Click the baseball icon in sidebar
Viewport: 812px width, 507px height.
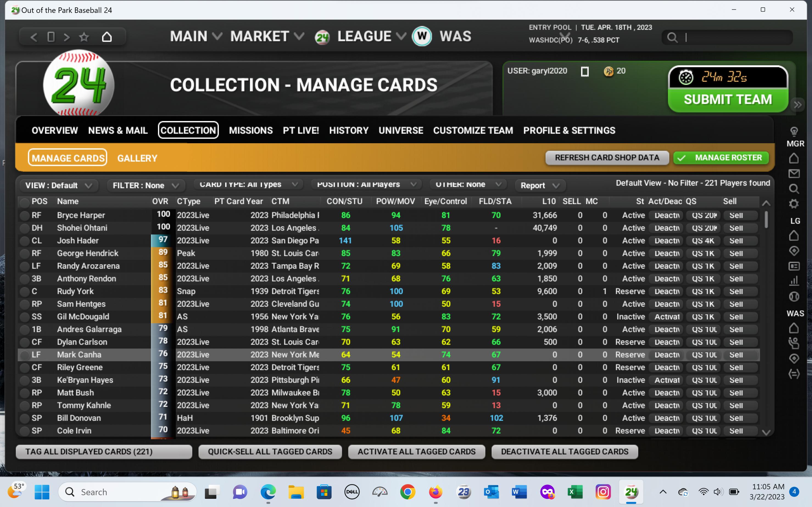click(794, 296)
